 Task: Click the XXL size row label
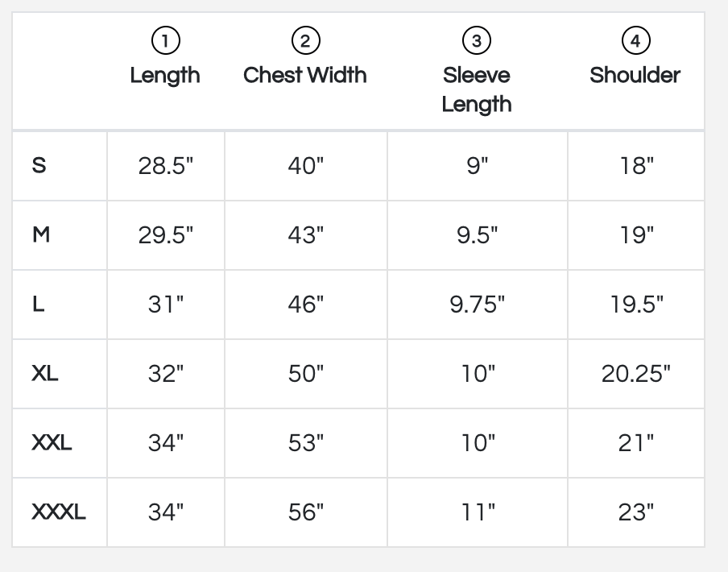coord(52,443)
